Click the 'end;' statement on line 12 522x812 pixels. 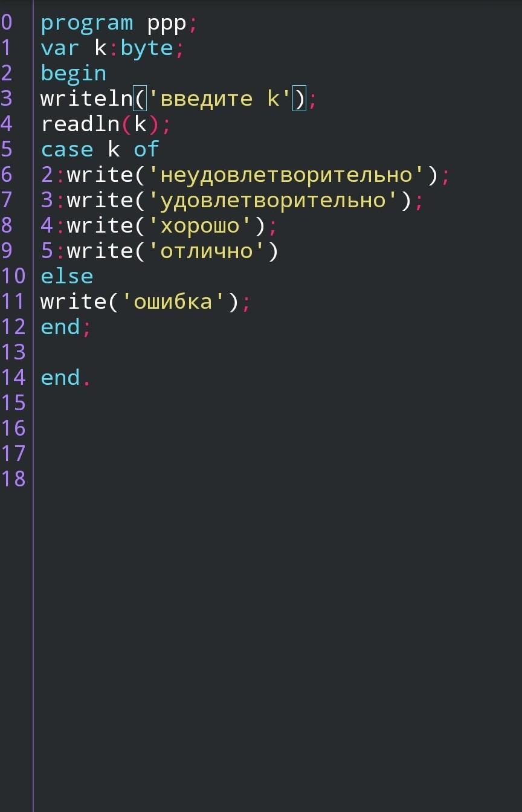click(x=66, y=327)
